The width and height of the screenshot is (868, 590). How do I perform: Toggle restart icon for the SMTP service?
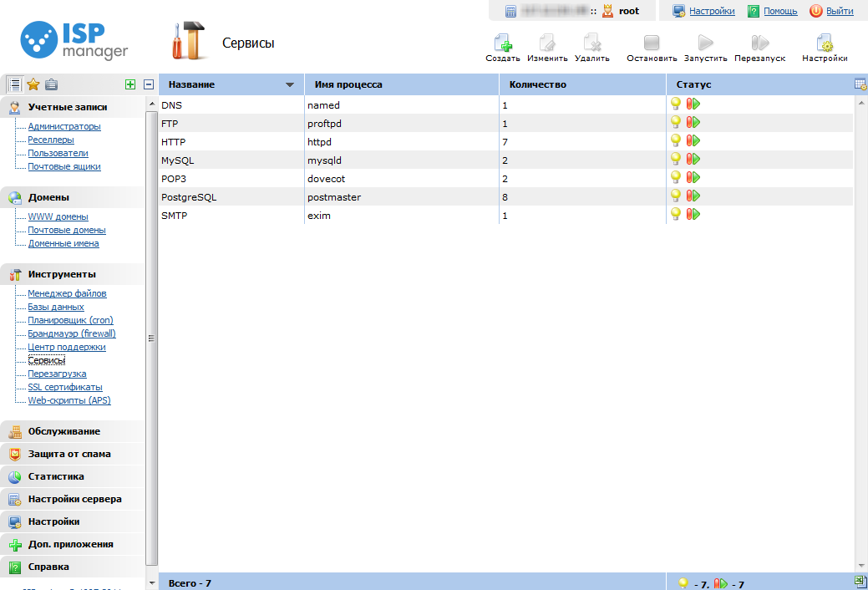pyautogui.click(x=693, y=215)
